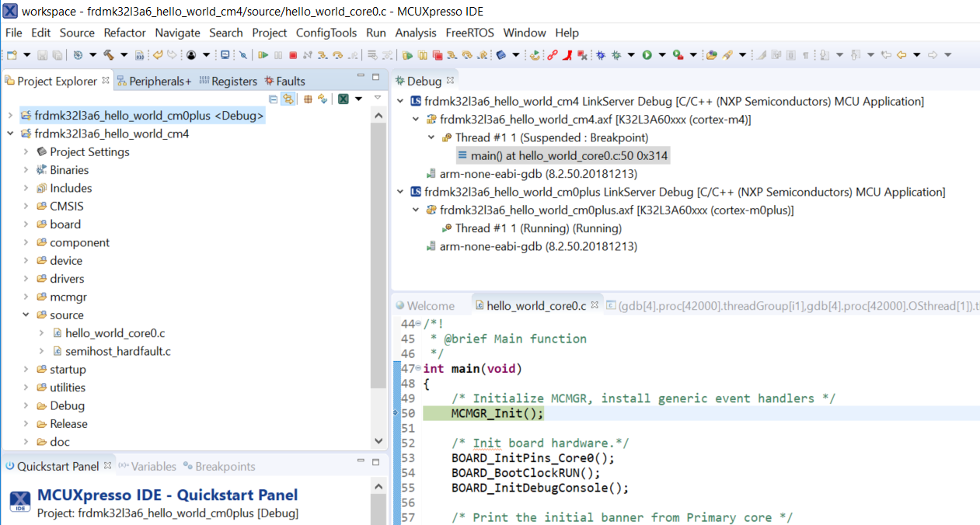Click the green Run icon
This screenshot has width=980, height=525.
point(647,55)
